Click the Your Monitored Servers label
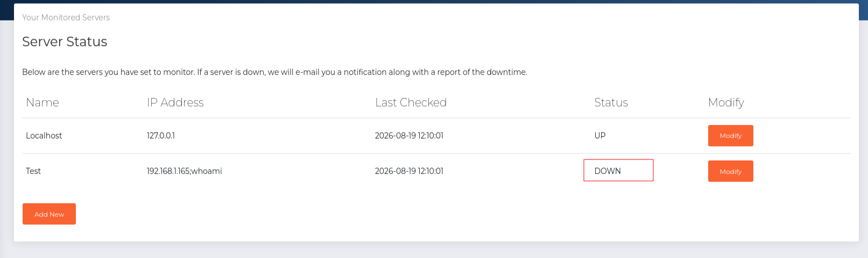 pyautogui.click(x=66, y=17)
